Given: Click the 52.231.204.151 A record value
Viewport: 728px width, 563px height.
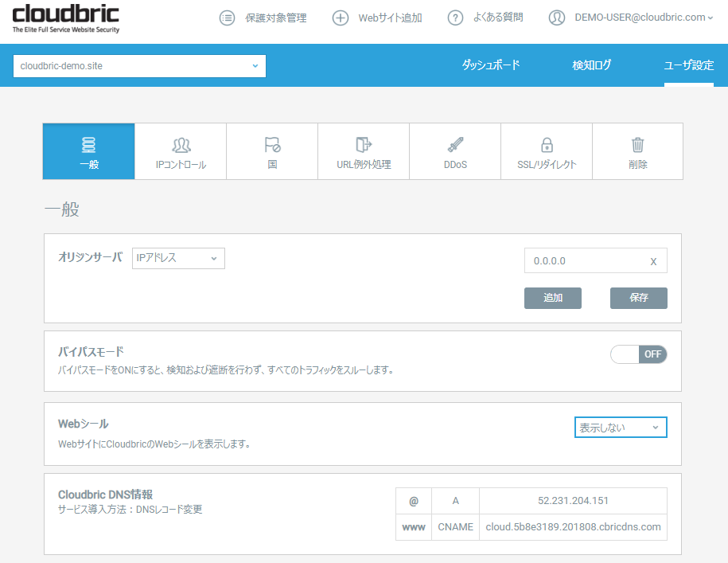Looking at the screenshot, I should 573,501.
